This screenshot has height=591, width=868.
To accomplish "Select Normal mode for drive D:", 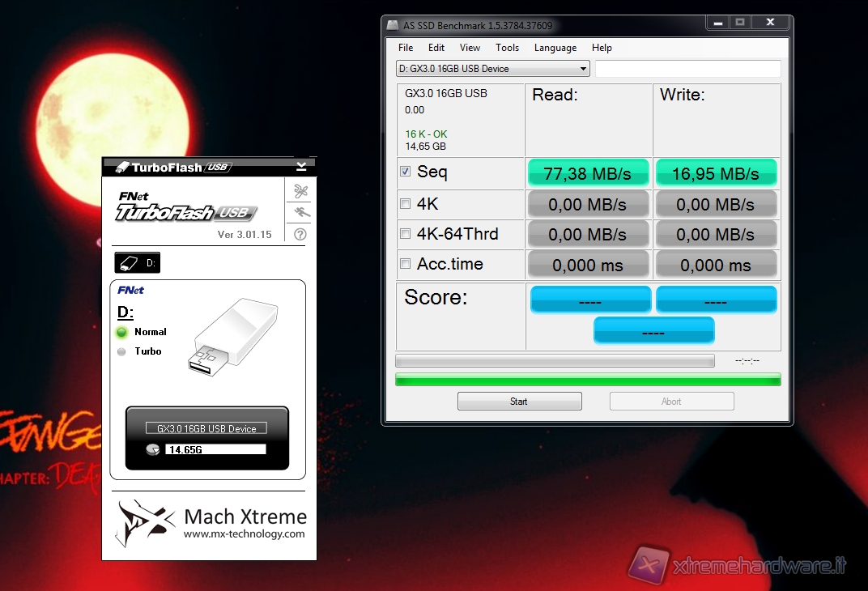I will point(122,332).
